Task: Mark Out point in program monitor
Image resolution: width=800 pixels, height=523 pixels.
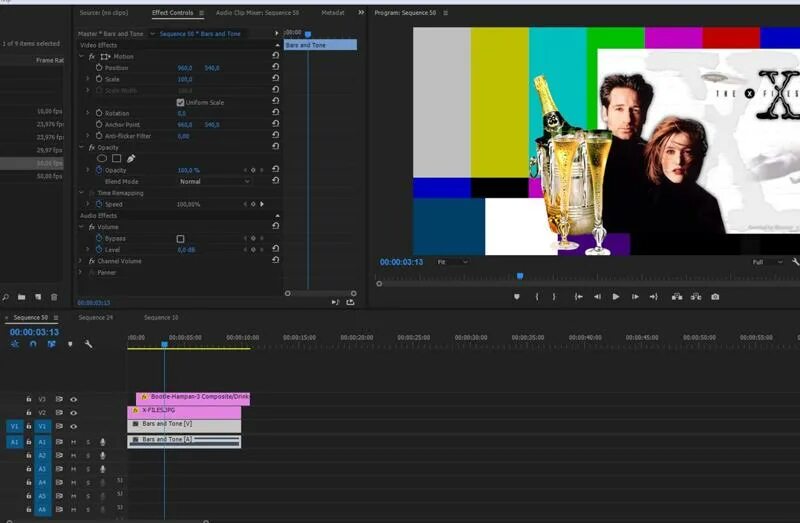Action: coord(554,296)
